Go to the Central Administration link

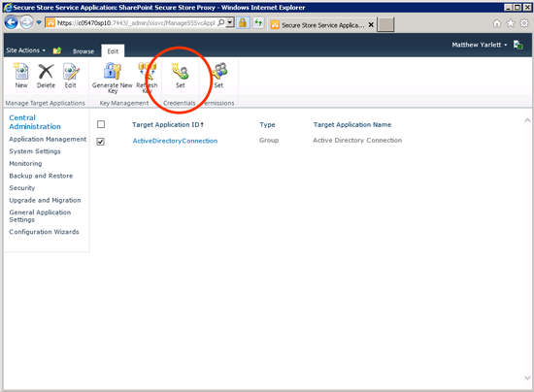tap(35, 122)
